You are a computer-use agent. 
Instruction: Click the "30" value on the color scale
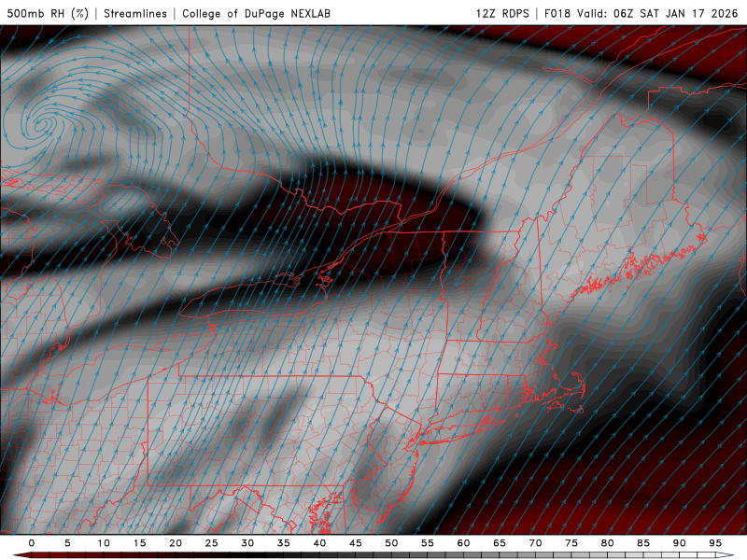247,543
